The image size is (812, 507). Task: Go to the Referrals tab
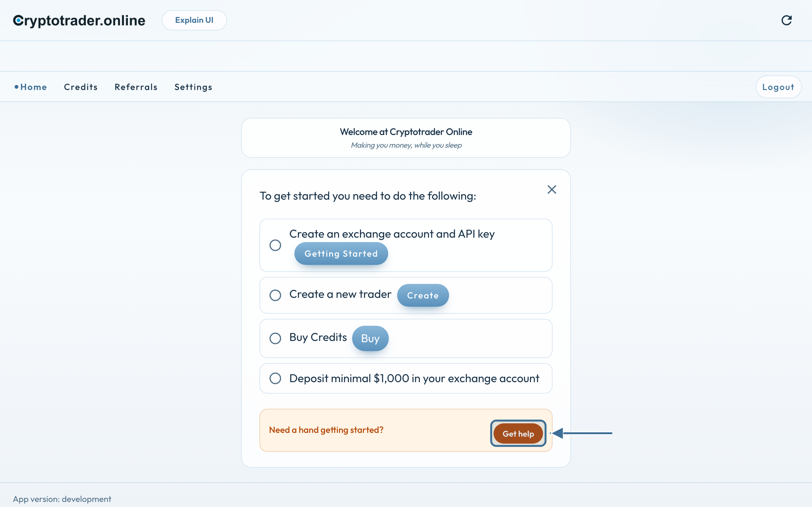[136, 87]
